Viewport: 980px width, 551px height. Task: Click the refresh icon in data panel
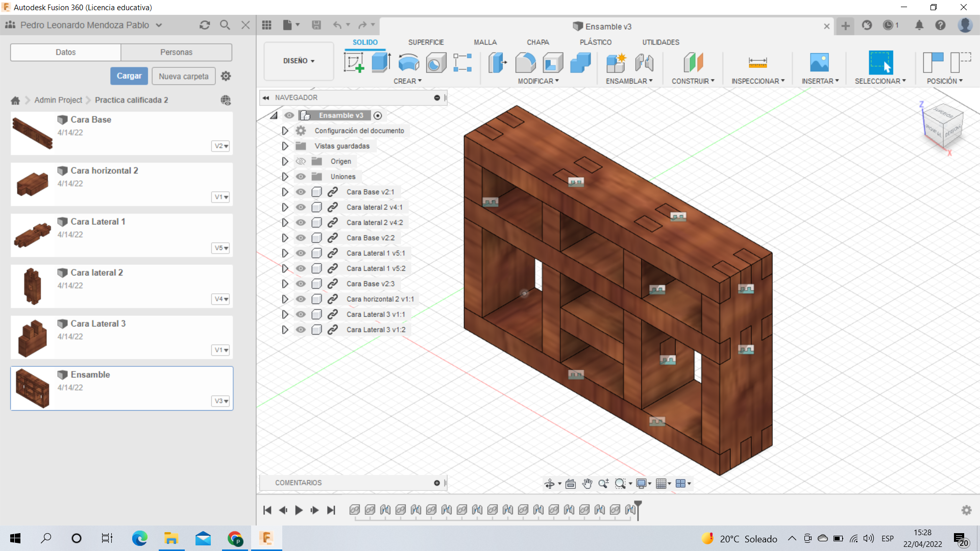click(x=205, y=25)
